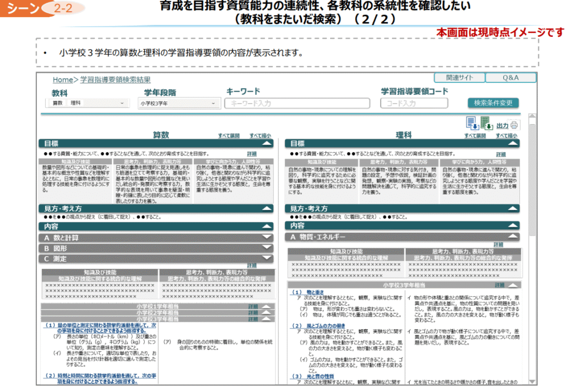Viewport: 570px width, 392px height.
Task: Click the vertical scrollbar down arrow
Action: [532, 381]
